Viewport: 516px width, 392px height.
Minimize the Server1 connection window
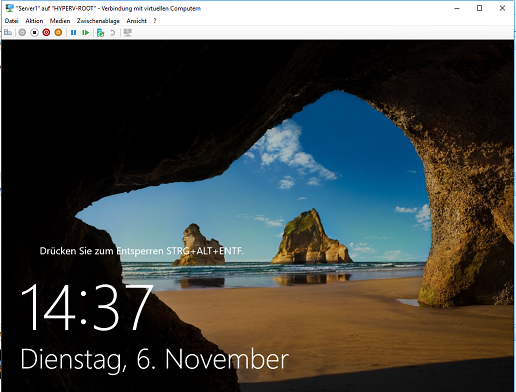[457, 8]
